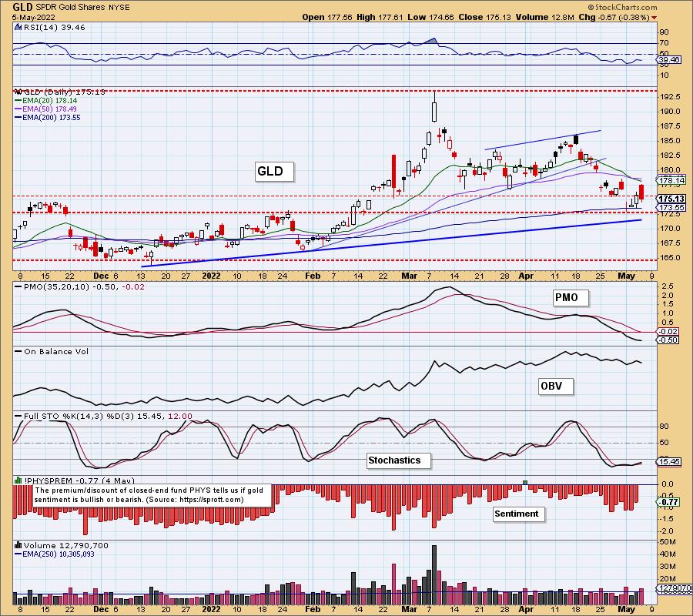Click the PMO annotation box
The height and width of the screenshot is (616, 693).
pos(571,297)
